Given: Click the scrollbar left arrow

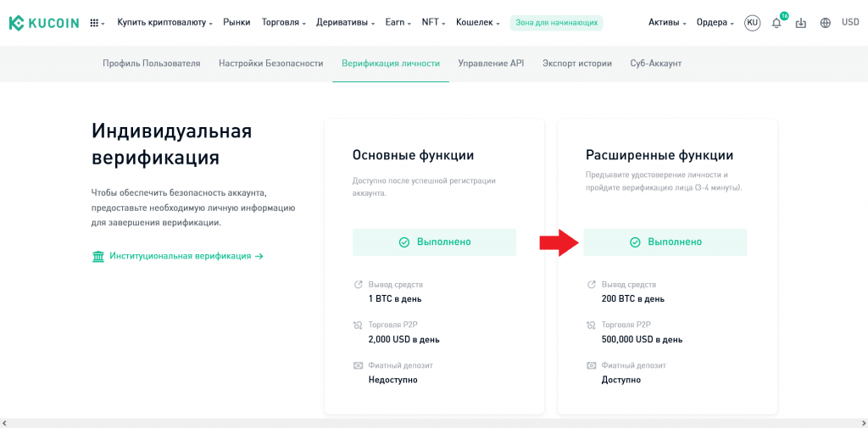Looking at the screenshot, I should 4,423.
